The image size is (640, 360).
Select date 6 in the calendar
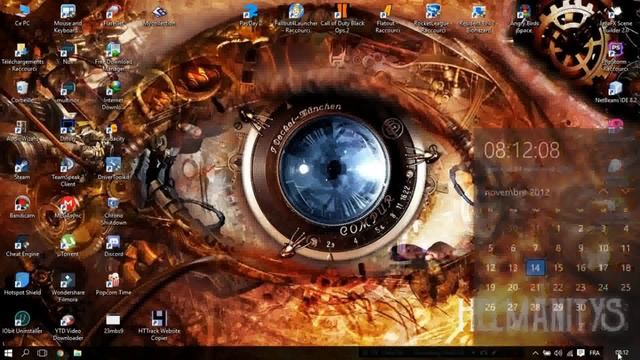point(513,248)
